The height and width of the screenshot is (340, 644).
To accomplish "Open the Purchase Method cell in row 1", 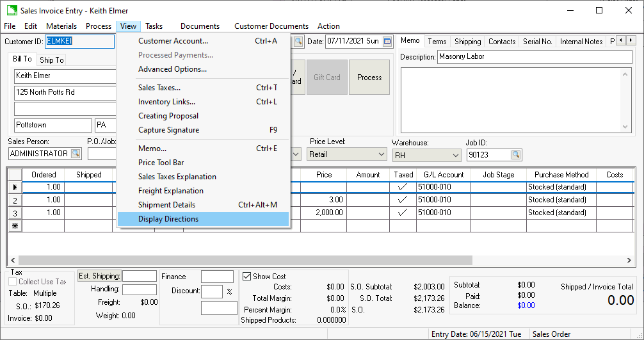I will tap(561, 187).
